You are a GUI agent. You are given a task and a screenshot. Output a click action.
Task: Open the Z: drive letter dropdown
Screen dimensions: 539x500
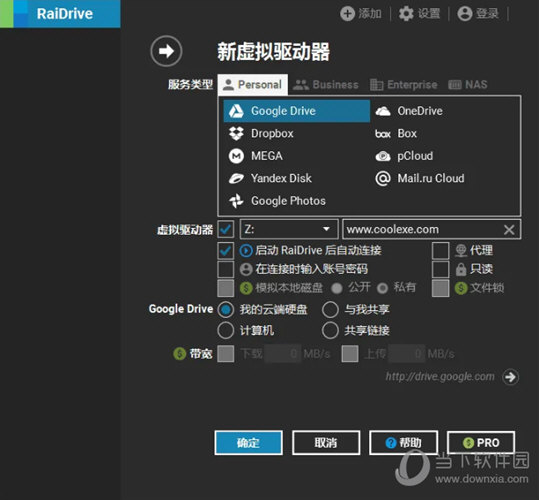289,229
